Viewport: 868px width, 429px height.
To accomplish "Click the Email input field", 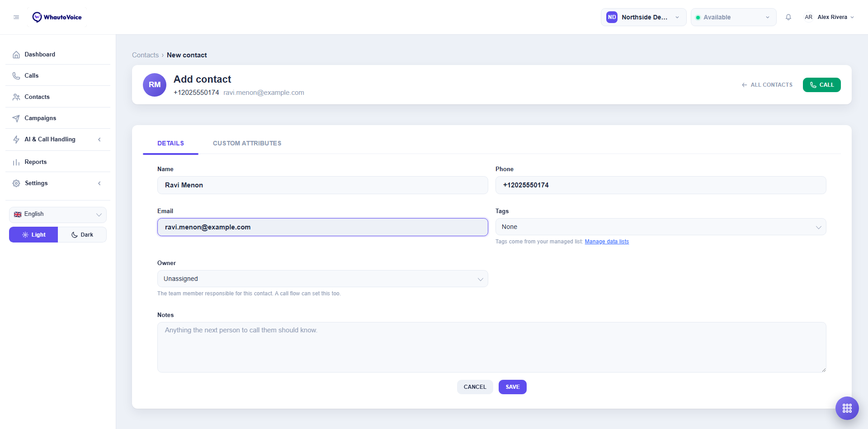I will tap(322, 227).
